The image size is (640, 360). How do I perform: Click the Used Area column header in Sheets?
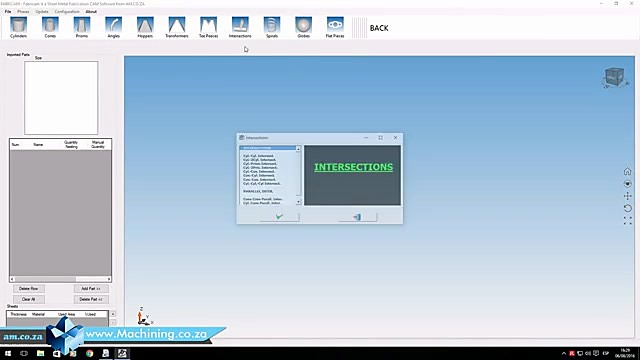click(67, 314)
